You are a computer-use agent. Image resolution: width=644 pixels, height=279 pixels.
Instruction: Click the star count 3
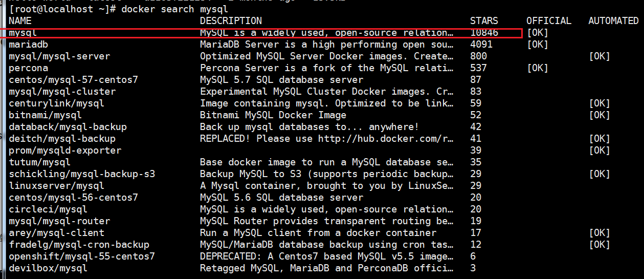(x=473, y=268)
